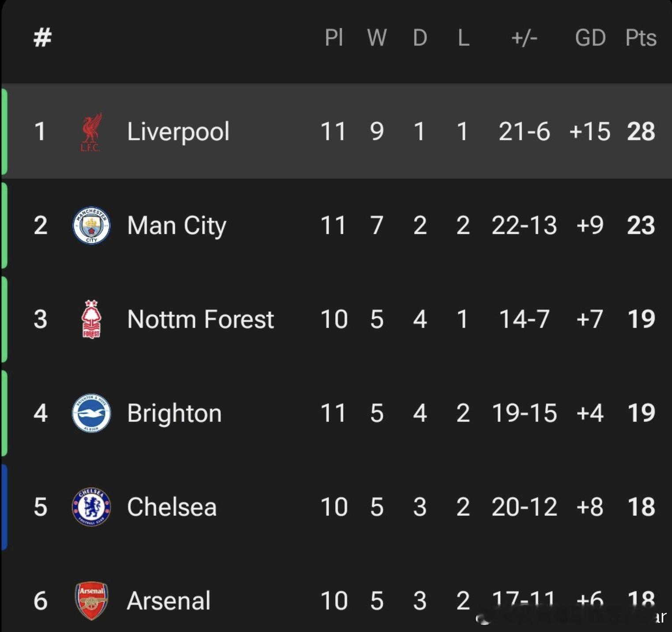Open the Man City team name

click(x=177, y=226)
